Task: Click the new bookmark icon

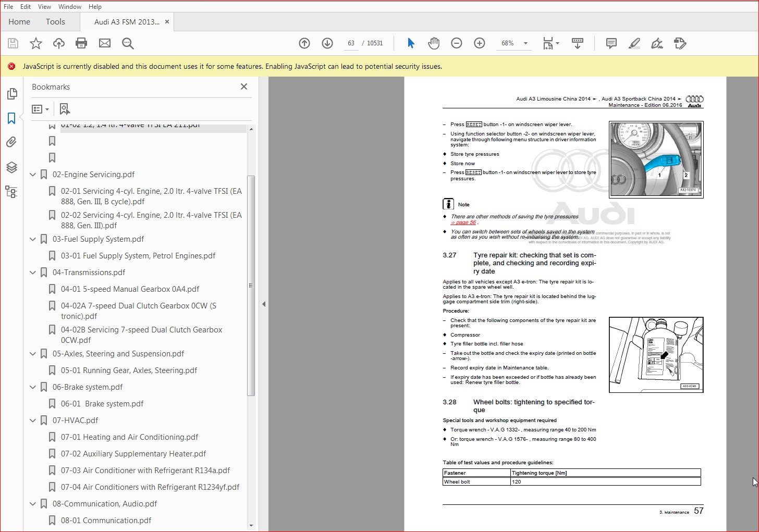Action: [x=65, y=109]
